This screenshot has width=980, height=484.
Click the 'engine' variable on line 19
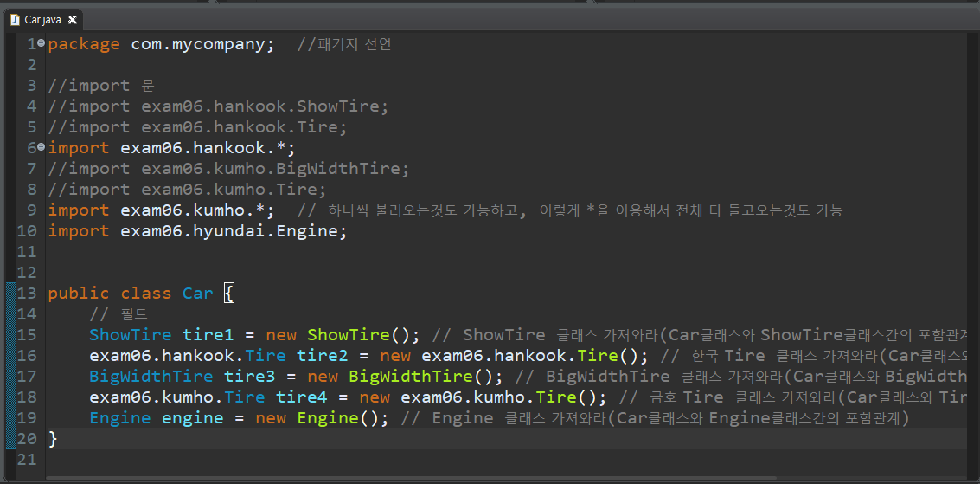pos(193,417)
